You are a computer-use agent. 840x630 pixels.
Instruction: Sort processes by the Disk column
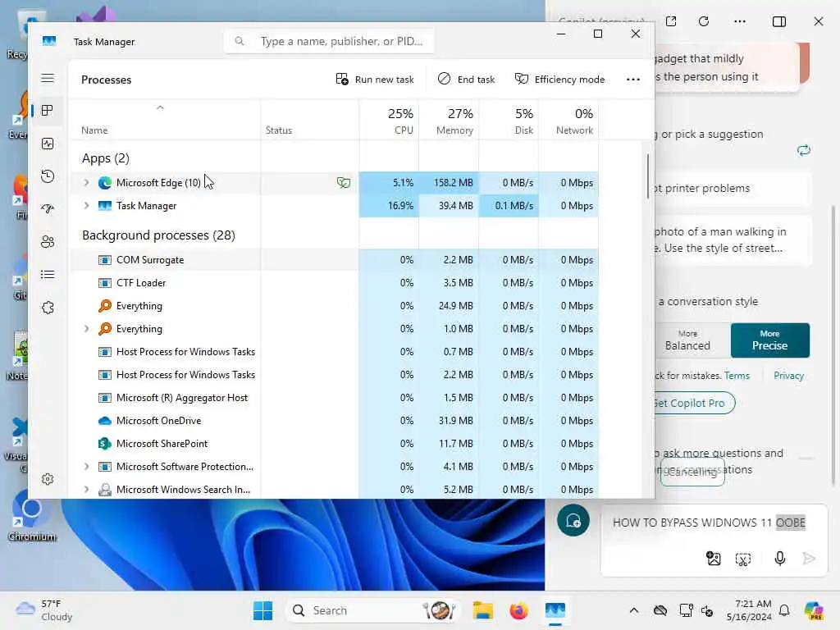[509, 121]
